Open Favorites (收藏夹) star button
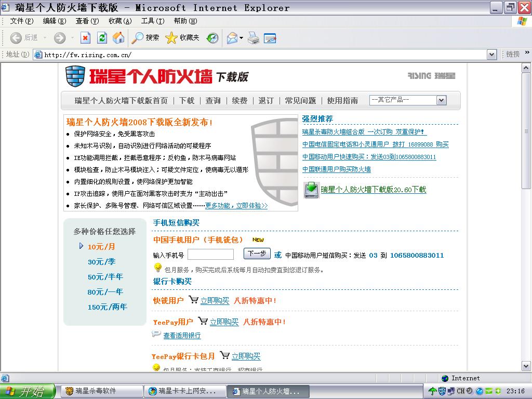This screenshot has height=399, width=532. [182, 37]
